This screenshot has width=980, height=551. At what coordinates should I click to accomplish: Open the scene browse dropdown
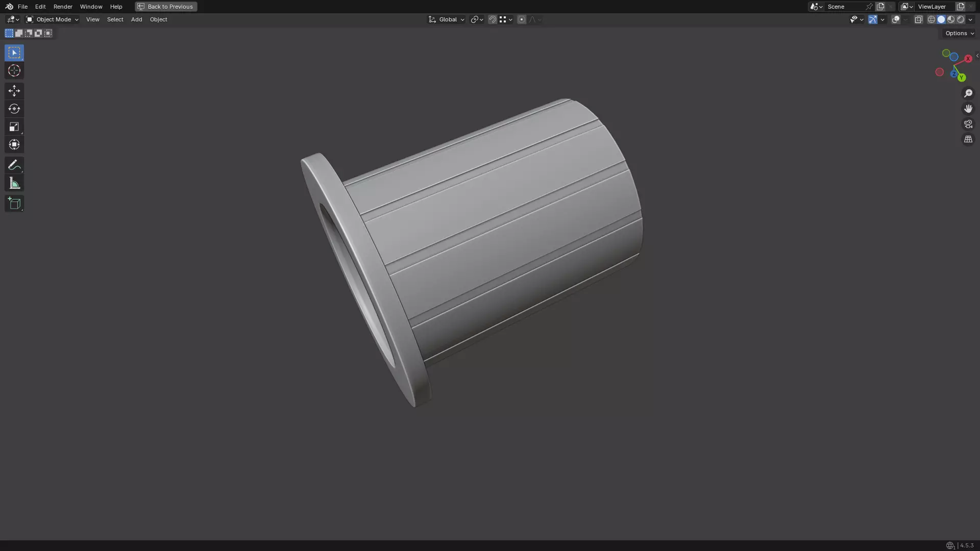(x=816, y=7)
